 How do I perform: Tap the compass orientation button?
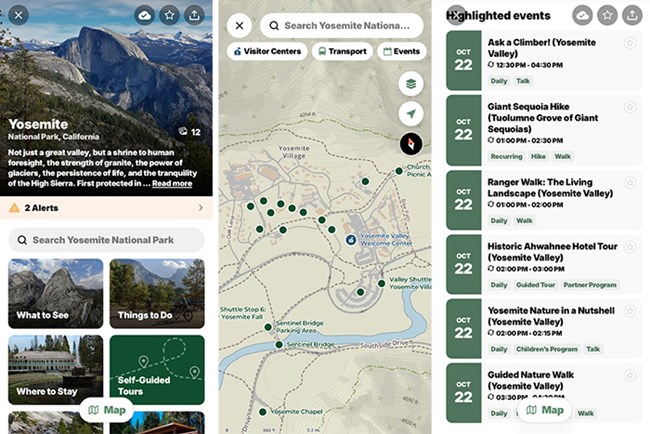411,144
